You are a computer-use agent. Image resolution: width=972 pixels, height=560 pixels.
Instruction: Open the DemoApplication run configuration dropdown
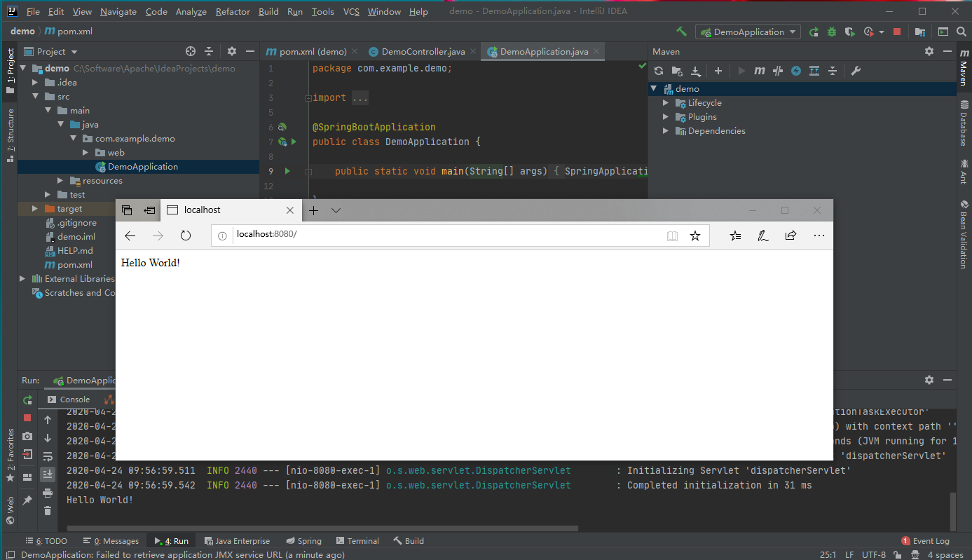click(x=748, y=32)
